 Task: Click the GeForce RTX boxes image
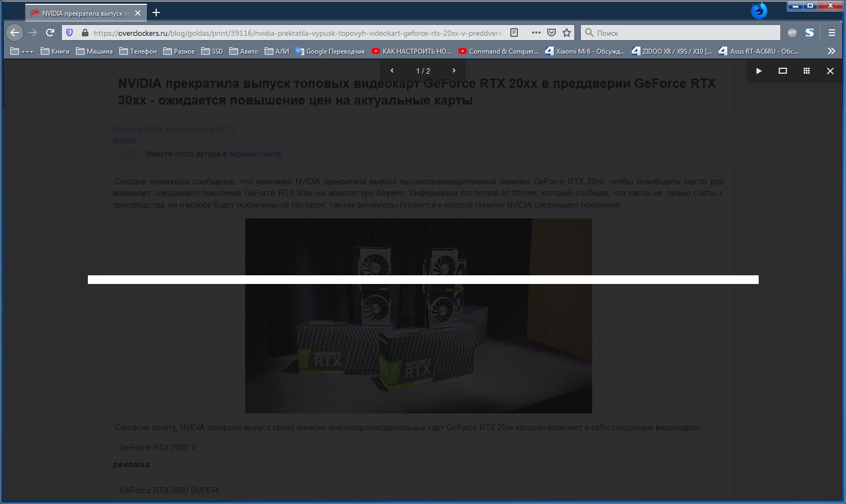coord(419,316)
